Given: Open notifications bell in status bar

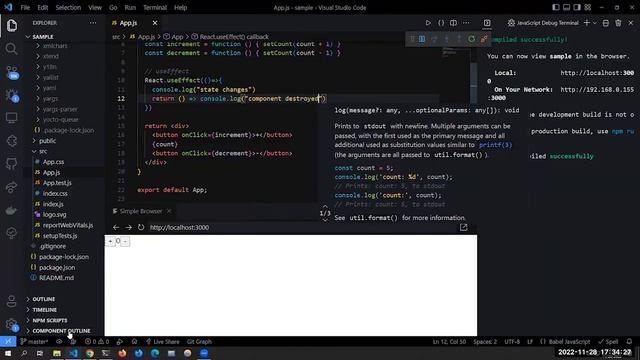Looking at the screenshot, I should (x=629, y=341).
